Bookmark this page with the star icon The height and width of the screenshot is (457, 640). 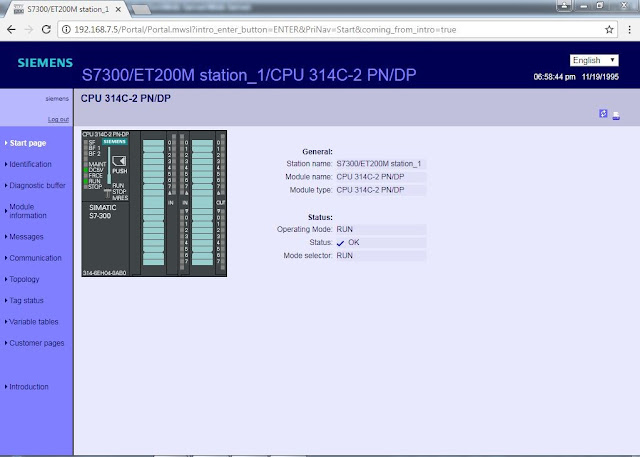[609, 29]
